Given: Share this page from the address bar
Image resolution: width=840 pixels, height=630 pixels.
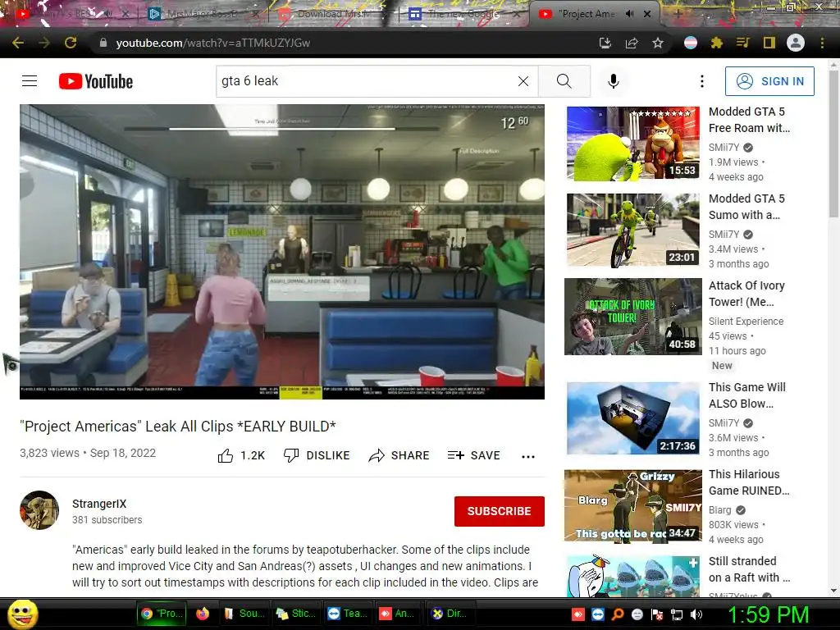Looking at the screenshot, I should pos(632,43).
